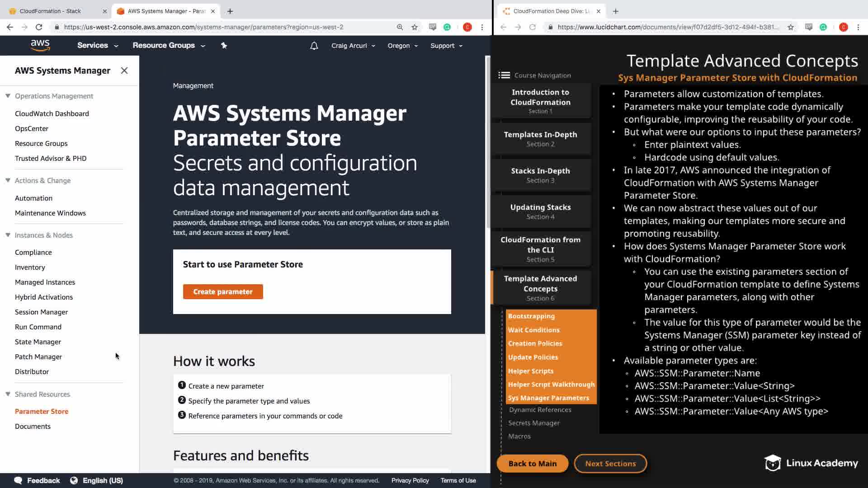Open the Oregon region dropdown
This screenshot has height=488, width=868.
(402, 46)
